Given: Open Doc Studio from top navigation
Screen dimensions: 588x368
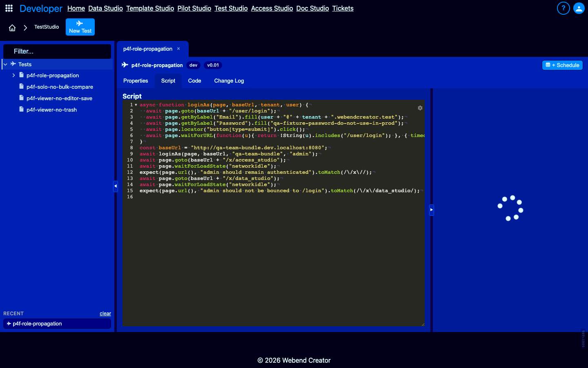Looking at the screenshot, I should (312, 8).
